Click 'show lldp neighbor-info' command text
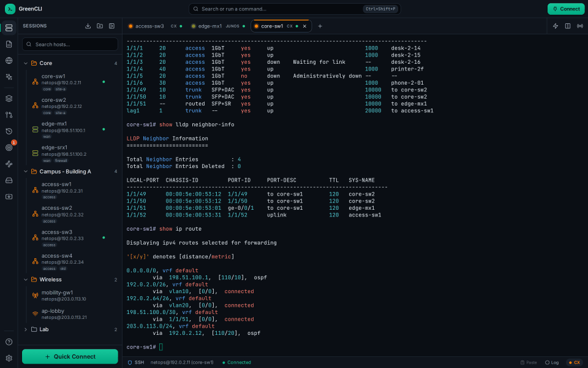 tap(197, 125)
